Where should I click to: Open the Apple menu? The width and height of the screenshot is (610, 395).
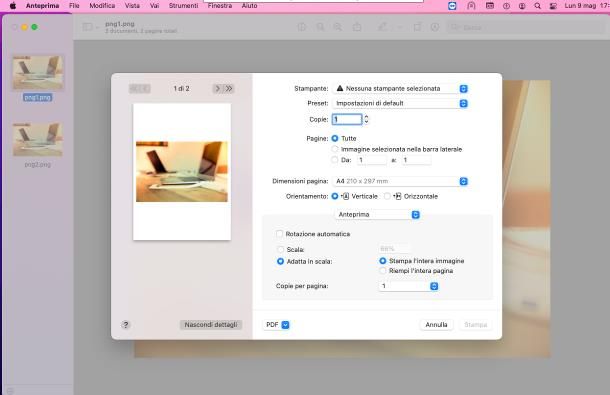pos(12,5)
